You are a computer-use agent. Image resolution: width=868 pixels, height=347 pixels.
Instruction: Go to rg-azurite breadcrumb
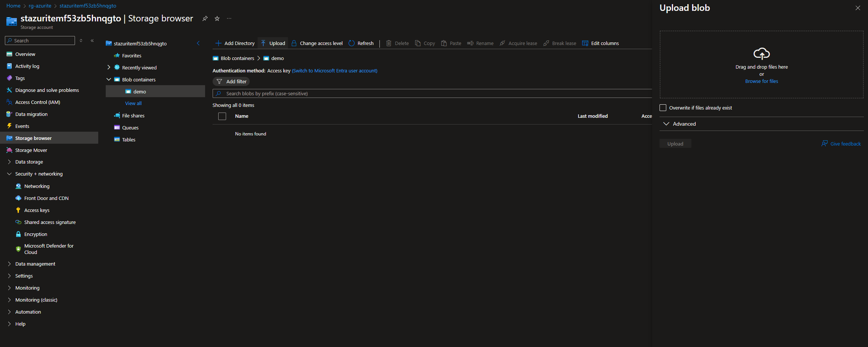40,6
